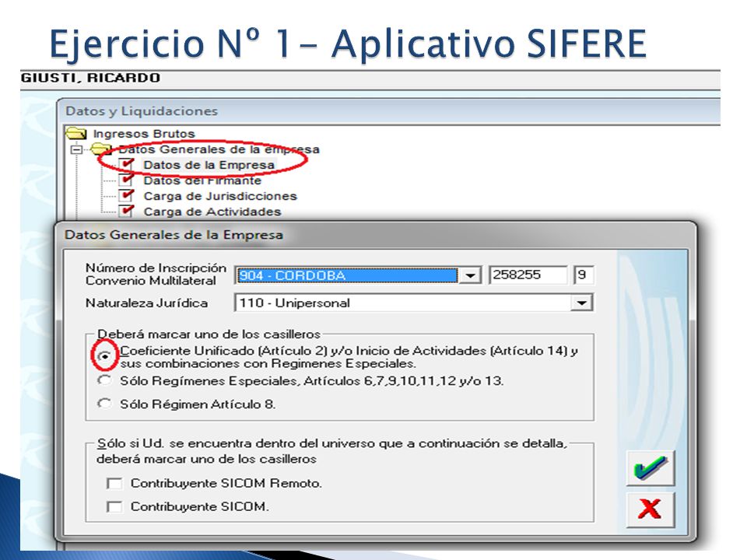Select Coeficiente Unificado radio option
Viewport: 747px width, 560px height.
click(x=104, y=356)
